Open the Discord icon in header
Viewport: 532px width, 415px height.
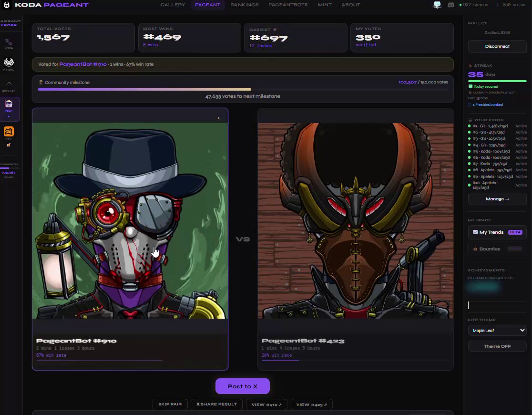(451, 5)
